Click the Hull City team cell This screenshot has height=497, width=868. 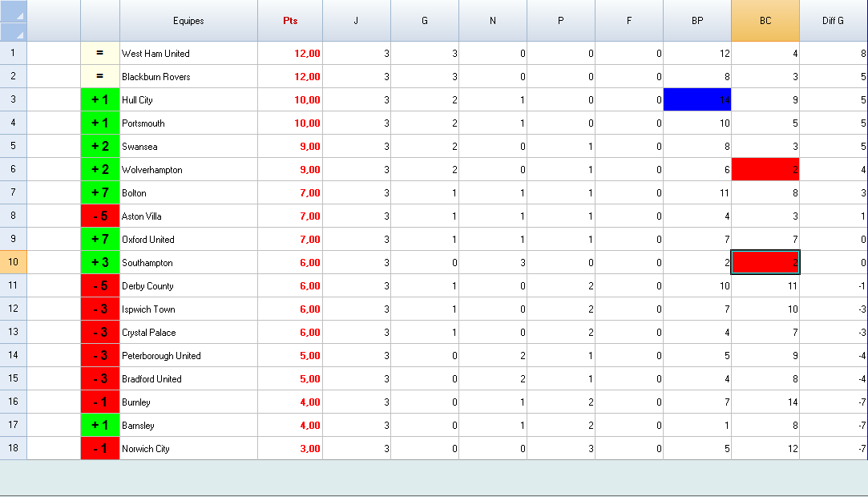[188, 99]
